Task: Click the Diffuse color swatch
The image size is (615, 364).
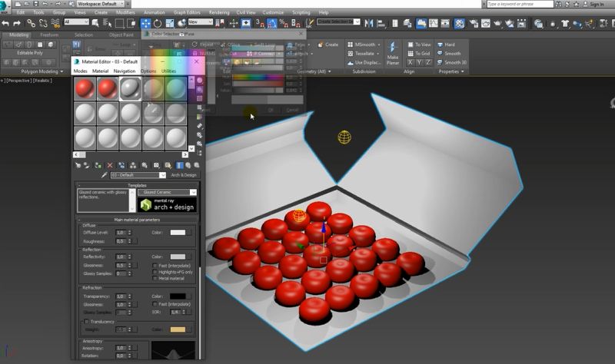Action: click(x=178, y=232)
